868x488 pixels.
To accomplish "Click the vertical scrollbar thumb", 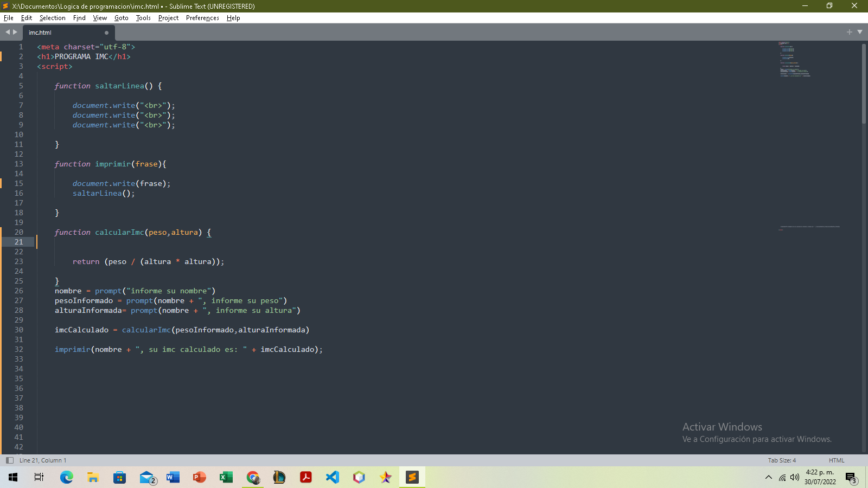I will [x=864, y=84].
